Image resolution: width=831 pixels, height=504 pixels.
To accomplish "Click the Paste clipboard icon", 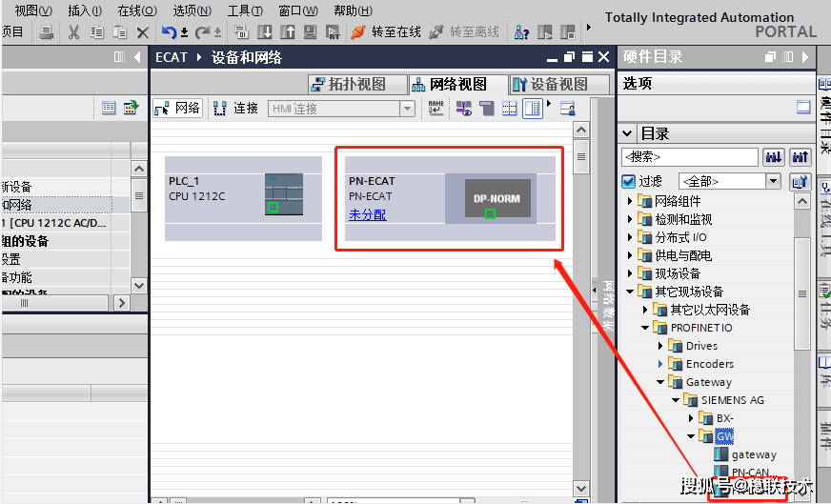I will coord(120,32).
